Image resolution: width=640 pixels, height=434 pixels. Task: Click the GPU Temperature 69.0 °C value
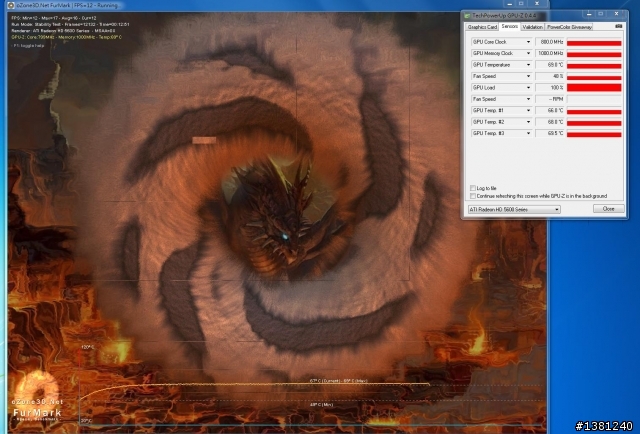tap(550, 65)
